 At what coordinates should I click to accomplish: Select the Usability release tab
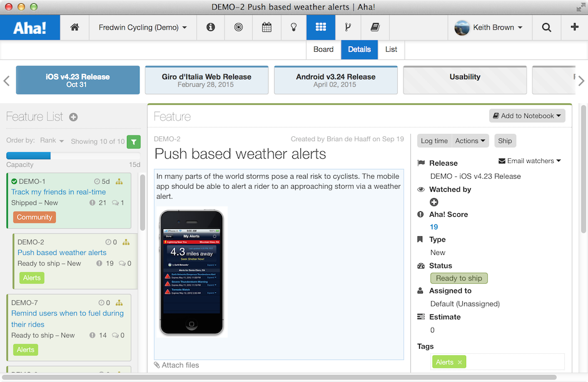click(x=465, y=80)
